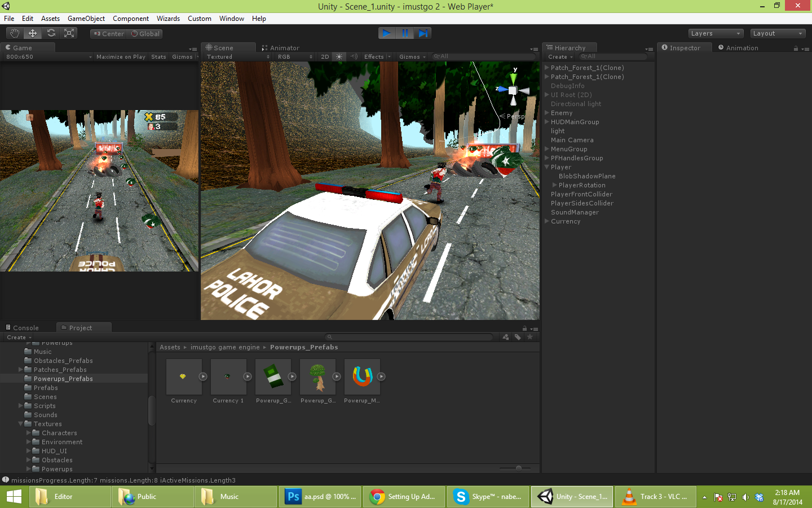Open the Wizards menu
This screenshot has height=508, width=812.
point(168,19)
